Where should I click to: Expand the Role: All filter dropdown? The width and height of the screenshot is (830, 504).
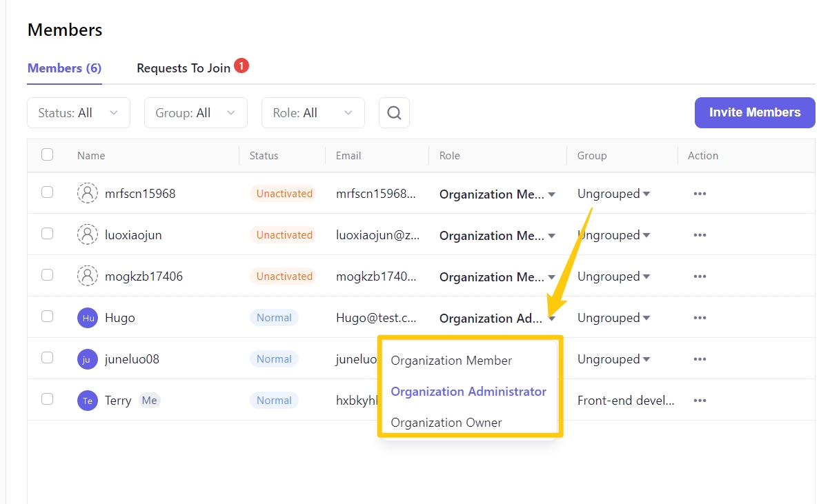pos(313,113)
